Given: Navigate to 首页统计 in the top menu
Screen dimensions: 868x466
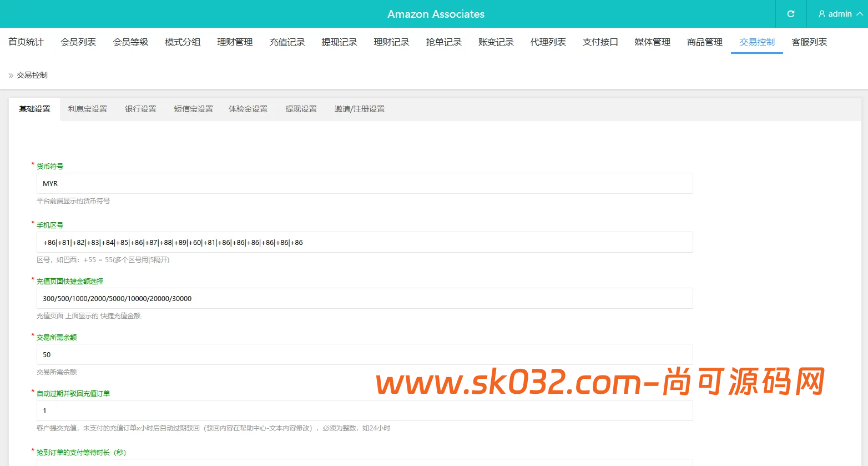Looking at the screenshot, I should coord(25,42).
